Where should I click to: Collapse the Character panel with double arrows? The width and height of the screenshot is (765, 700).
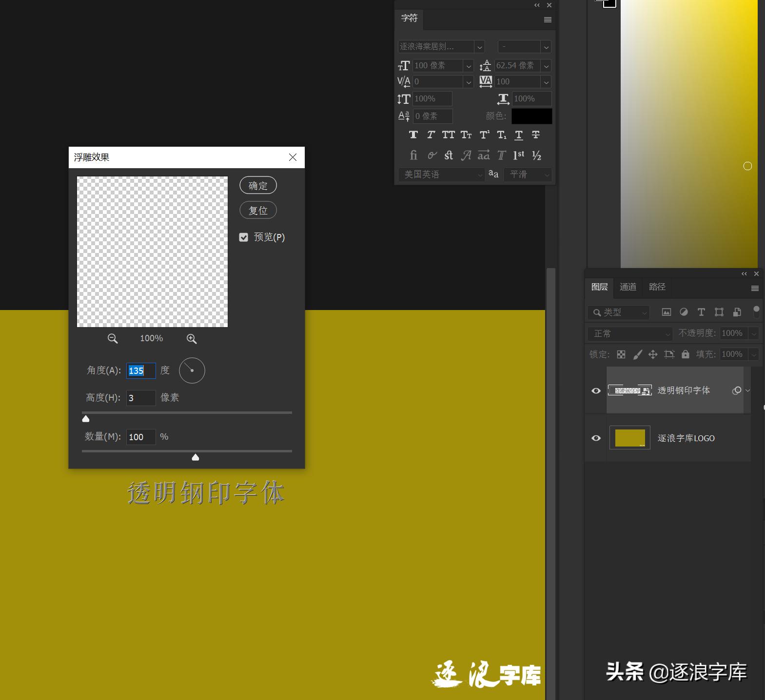[537, 5]
